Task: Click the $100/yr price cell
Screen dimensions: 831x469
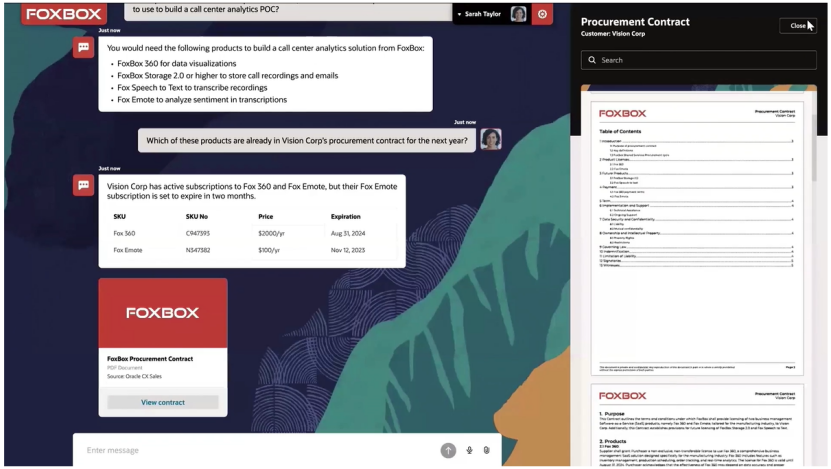Action: point(269,250)
